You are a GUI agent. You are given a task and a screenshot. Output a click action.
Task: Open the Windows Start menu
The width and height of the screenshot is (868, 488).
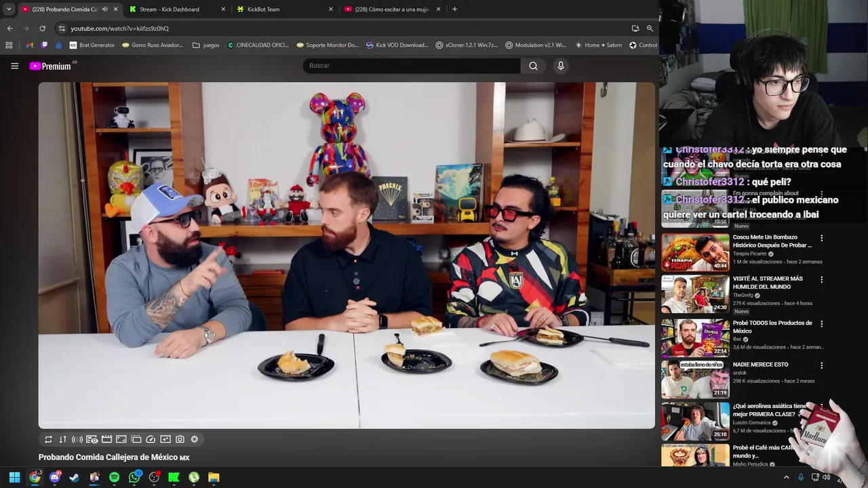point(14,477)
